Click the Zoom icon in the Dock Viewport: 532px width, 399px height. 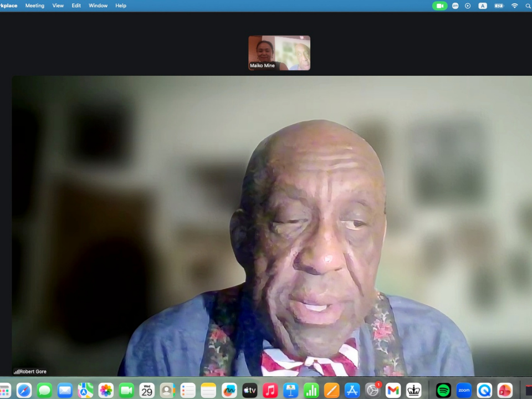click(x=464, y=391)
